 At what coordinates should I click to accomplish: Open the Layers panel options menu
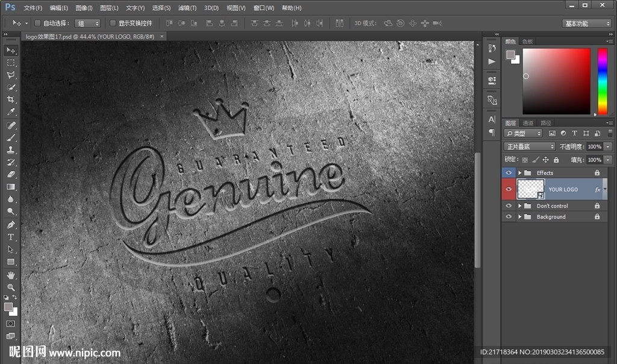[x=609, y=123]
